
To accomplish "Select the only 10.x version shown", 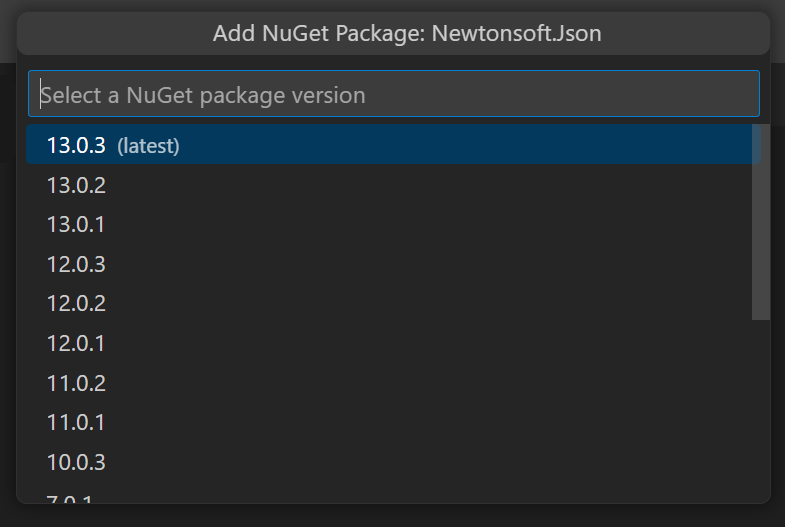I will click(x=76, y=462).
